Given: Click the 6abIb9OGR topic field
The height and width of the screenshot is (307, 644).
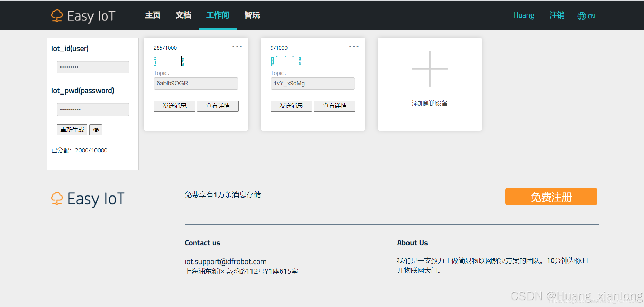Looking at the screenshot, I should (x=196, y=83).
